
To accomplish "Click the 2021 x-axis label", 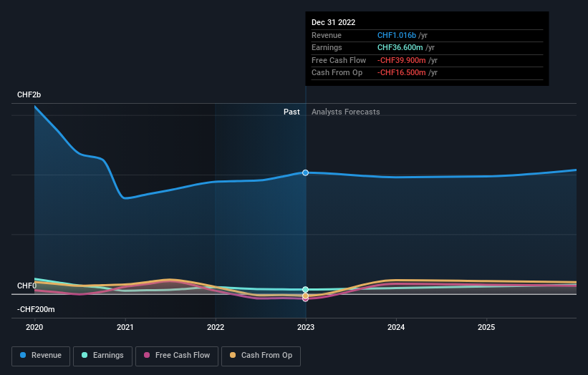I will (x=125, y=328).
